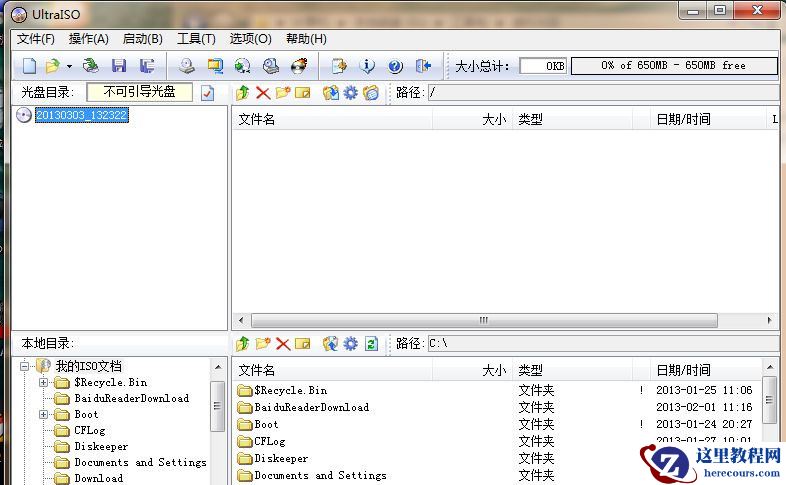The height and width of the screenshot is (485, 786).
Task: Select the 20130303_132322 disc tree node
Action: [x=82, y=115]
